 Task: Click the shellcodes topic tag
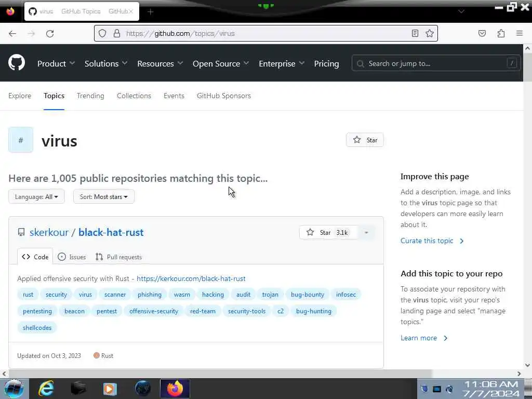click(37, 328)
